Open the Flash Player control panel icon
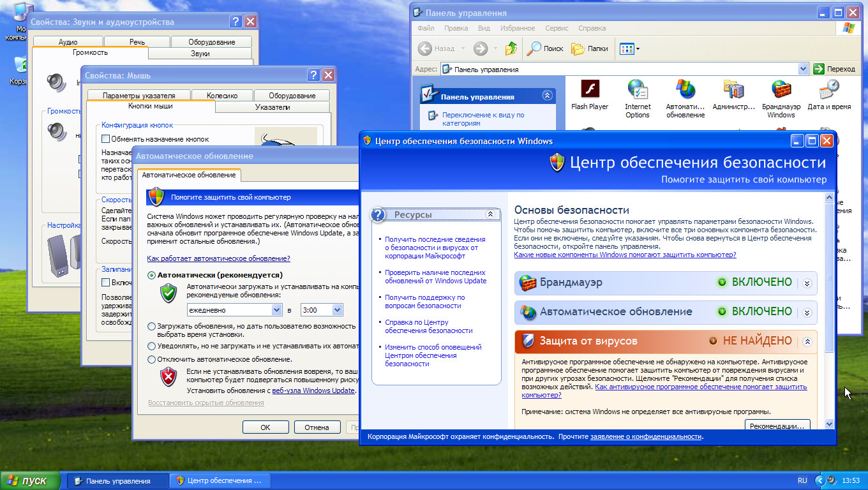The image size is (868, 490). [x=589, y=89]
